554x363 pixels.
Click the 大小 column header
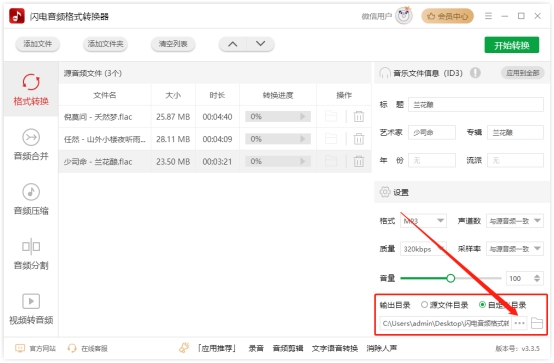click(x=173, y=95)
